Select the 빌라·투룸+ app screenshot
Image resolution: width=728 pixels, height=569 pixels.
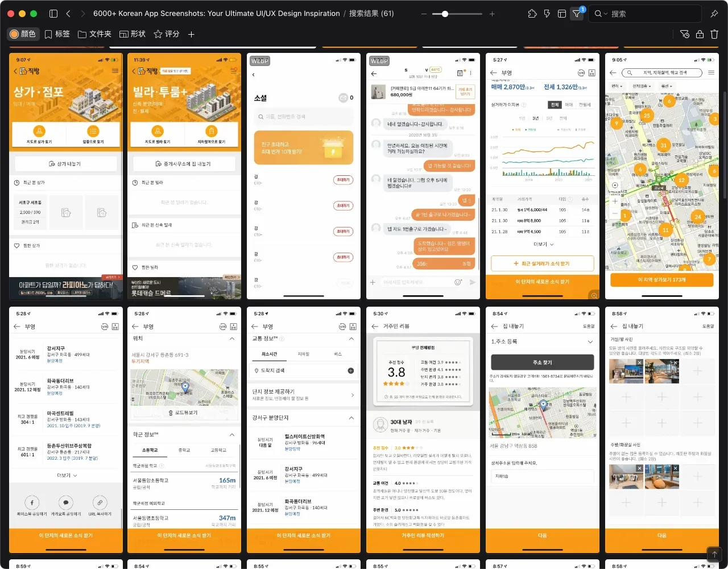click(184, 176)
